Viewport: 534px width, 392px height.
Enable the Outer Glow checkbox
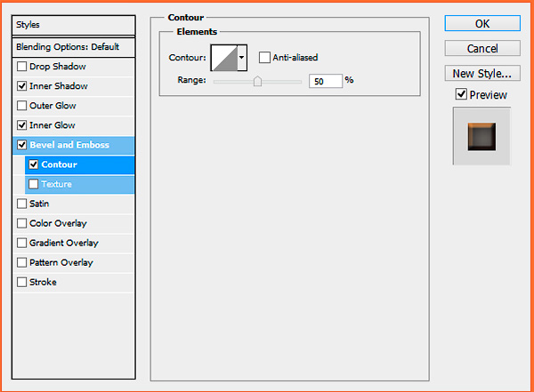pos(21,106)
